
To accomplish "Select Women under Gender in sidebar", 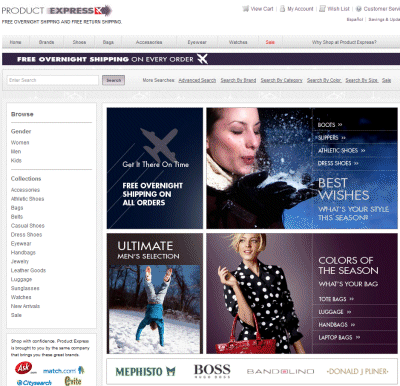I will click(x=20, y=143).
